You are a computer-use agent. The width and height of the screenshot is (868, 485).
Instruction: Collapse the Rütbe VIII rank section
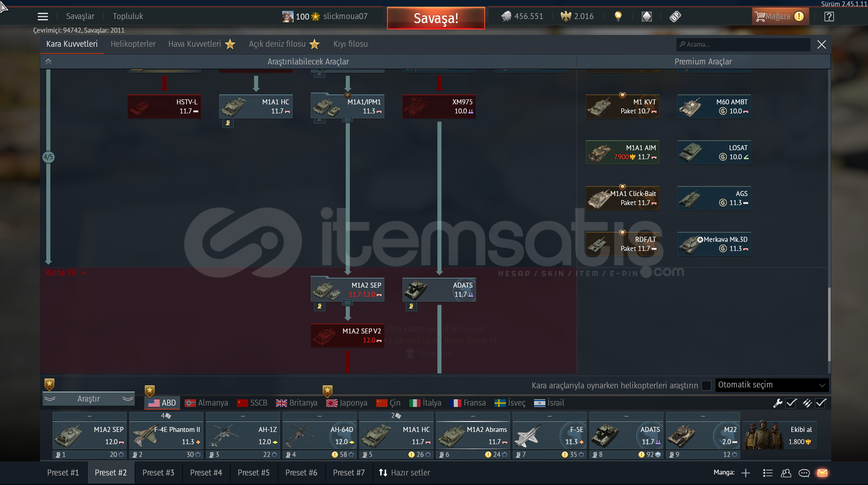pos(66,273)
